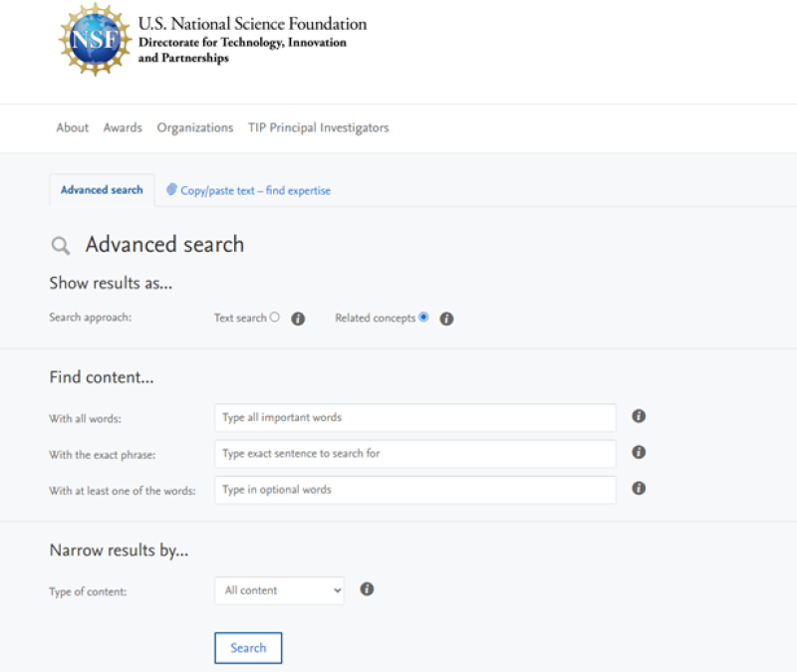
Task: Click the info icon beside Related concepts
Action: pos(446,318)
